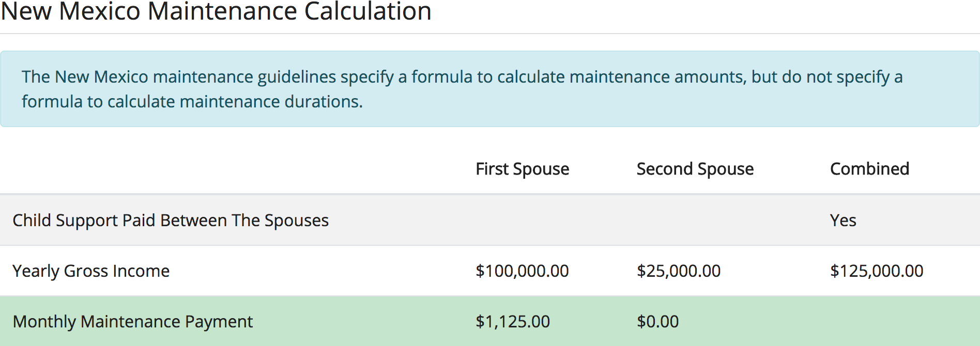Image resolution: width=980 pixels, height=346 pixels.
Task: Select the $0.00 Second Spouse payment
Action: coord(657,322)
